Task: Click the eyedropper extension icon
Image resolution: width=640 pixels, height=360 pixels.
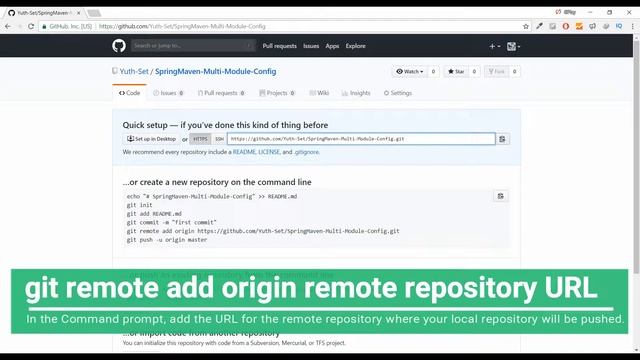Action: click(539, 26)
